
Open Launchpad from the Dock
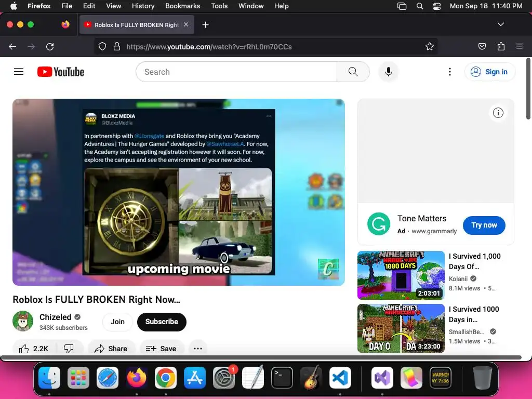[78, 378]
